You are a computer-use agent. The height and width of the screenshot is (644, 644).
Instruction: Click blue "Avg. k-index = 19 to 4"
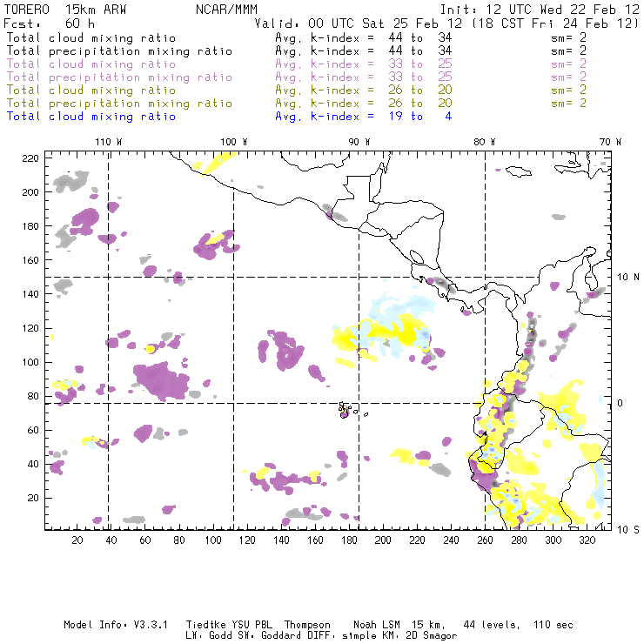pyautogui.click(x=364, y=117)
